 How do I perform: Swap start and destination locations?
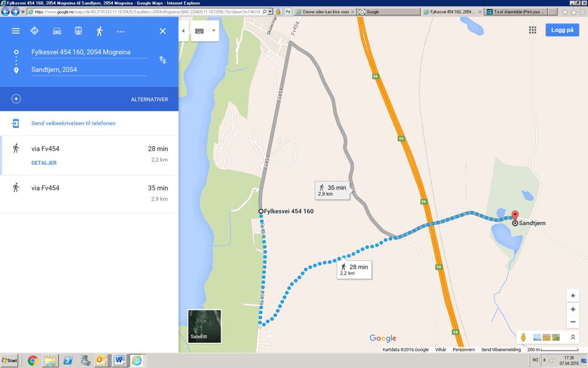point(162,59)
